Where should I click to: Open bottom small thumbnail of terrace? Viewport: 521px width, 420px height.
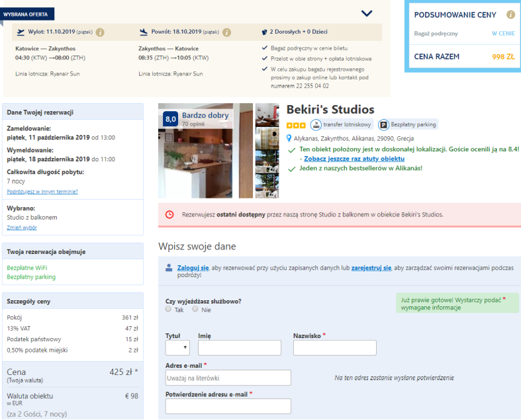[x=267, y=187]
